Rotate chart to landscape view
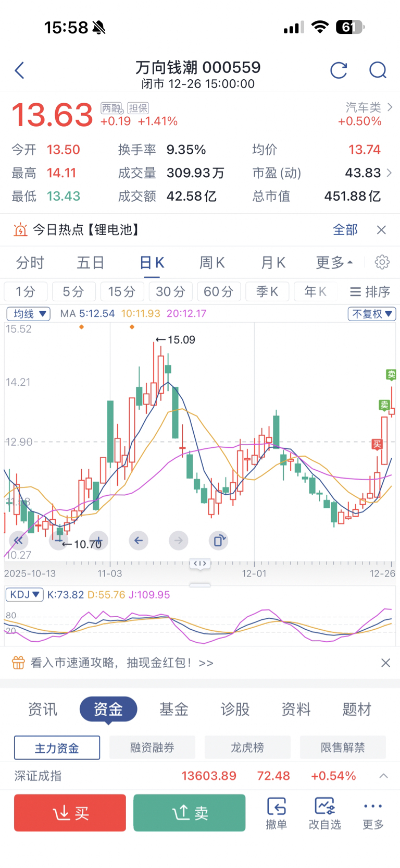400x868 pixels. pyautogui.click(x=219, y=541)
